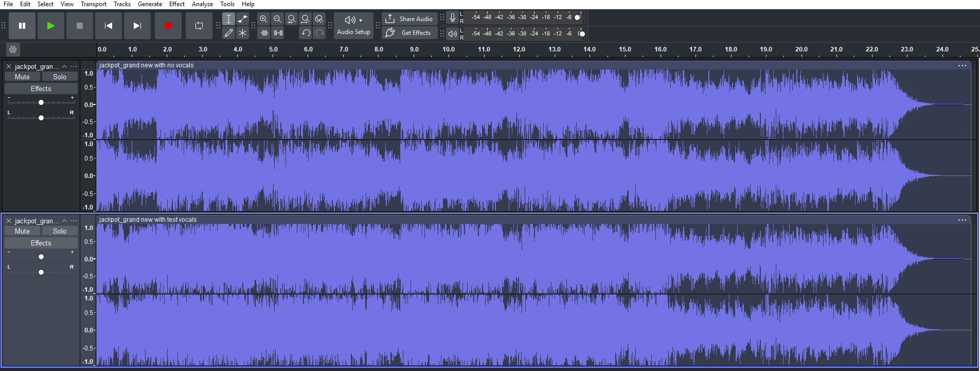Trim audio outside the selection

pyautogui.click(x=264, y=33)
